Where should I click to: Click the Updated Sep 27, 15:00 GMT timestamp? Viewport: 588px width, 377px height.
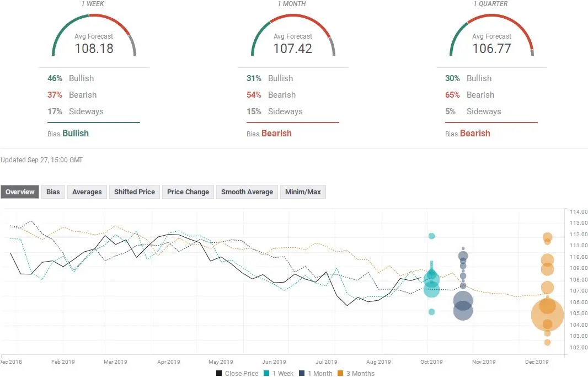coord(41,160)
